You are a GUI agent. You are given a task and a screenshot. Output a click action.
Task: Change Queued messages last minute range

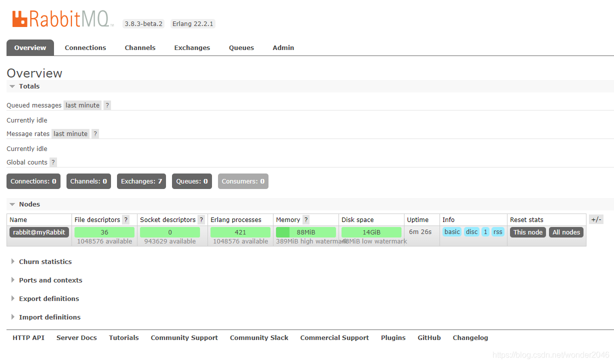click(82, 105)
